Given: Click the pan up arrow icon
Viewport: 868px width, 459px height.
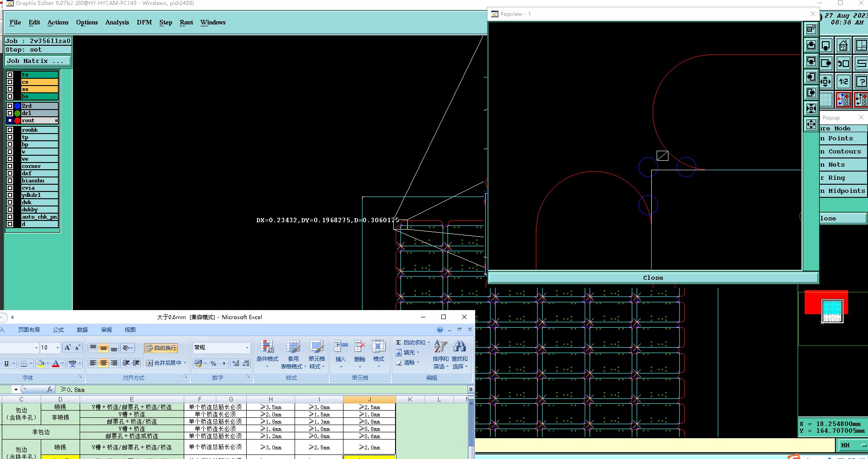Looking at the screenshot, I should (811, 45).
